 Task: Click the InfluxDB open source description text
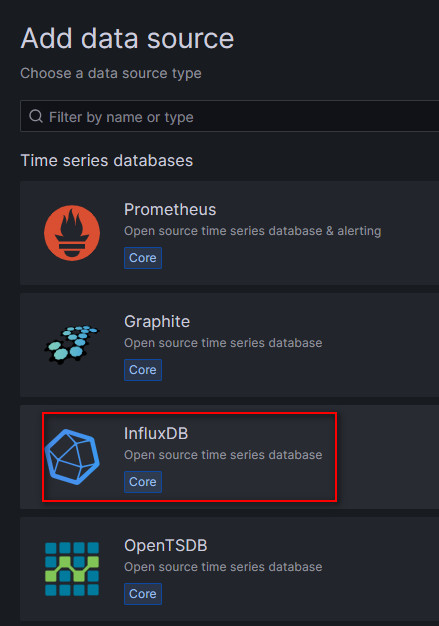point(223,455)
